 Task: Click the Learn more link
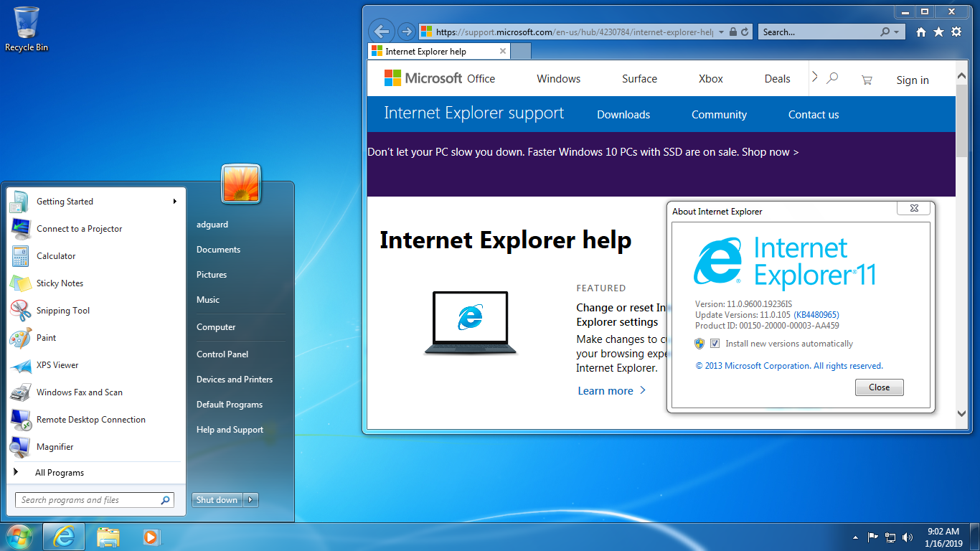612,391
